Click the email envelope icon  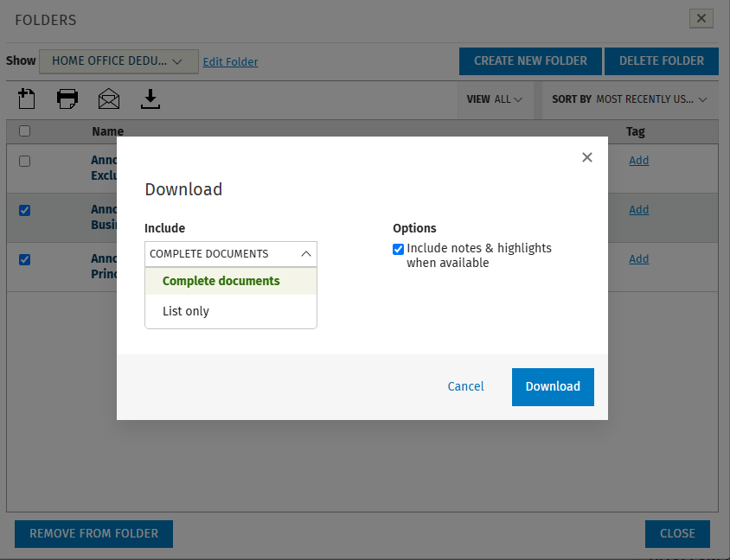coord(109,99)
